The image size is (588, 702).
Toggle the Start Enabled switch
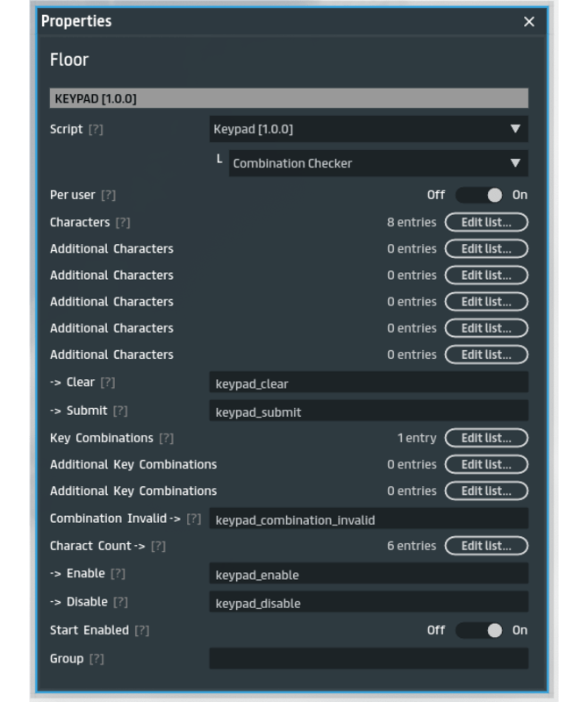coord(478,630)
